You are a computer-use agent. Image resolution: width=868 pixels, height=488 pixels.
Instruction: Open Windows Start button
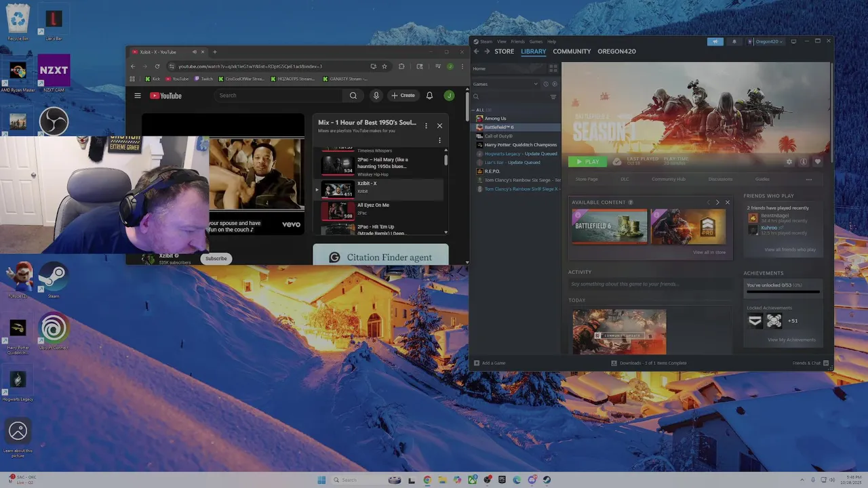(x=321, y=480)
